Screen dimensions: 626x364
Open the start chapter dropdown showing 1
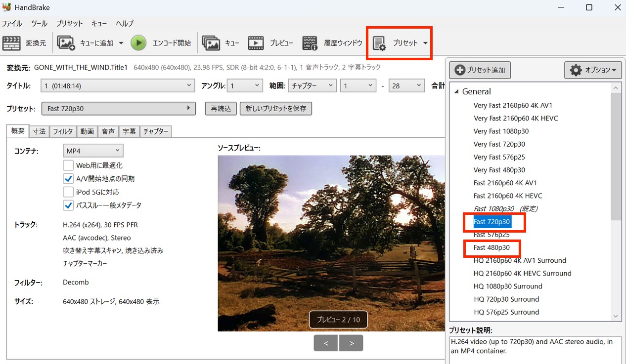tap(358, 86)
